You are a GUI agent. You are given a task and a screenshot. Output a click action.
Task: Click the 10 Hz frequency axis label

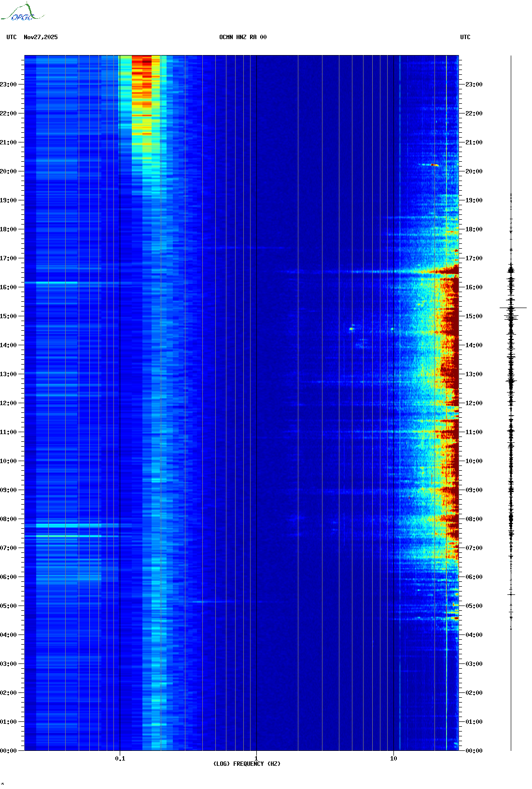pos(393,758)
